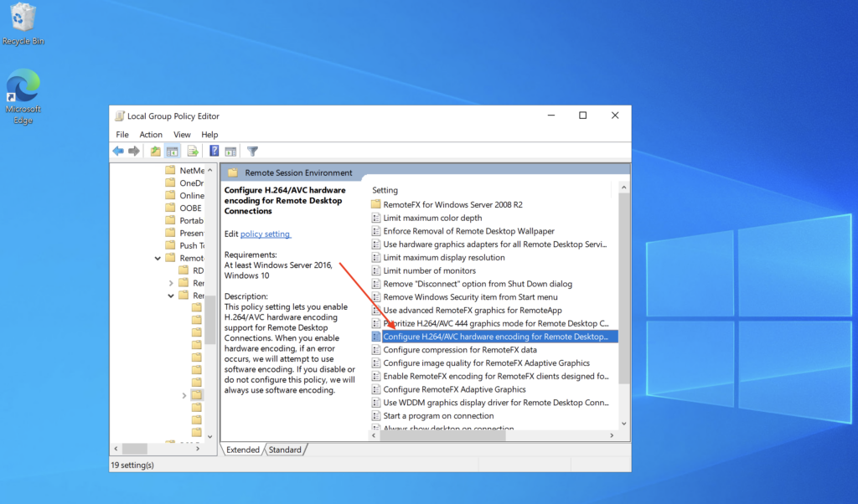Toggle the Show/Hide Console Tree icon
Image resolution: width=858 pixels, height=504 pixels.
tap(173, 151)
